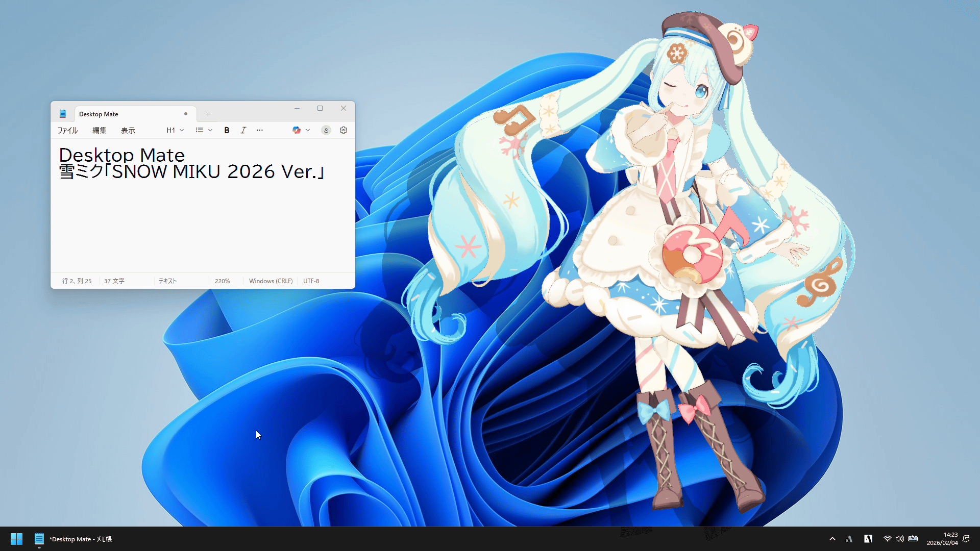The height and width of the screenshot is (551, 980).
Task: Open the ファイル menu
Action: (67, 131)
